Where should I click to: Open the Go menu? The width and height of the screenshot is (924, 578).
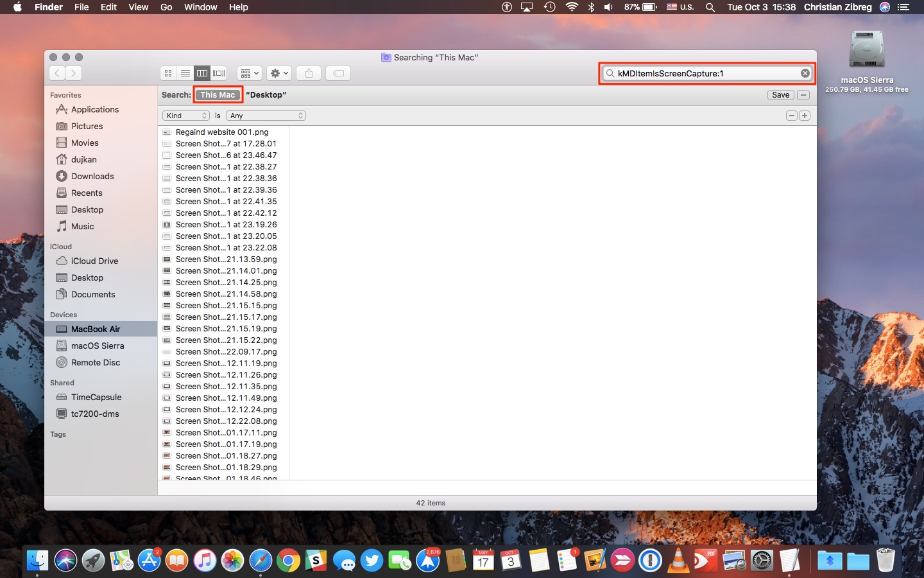pyautogui.click(x=166, y=7)
